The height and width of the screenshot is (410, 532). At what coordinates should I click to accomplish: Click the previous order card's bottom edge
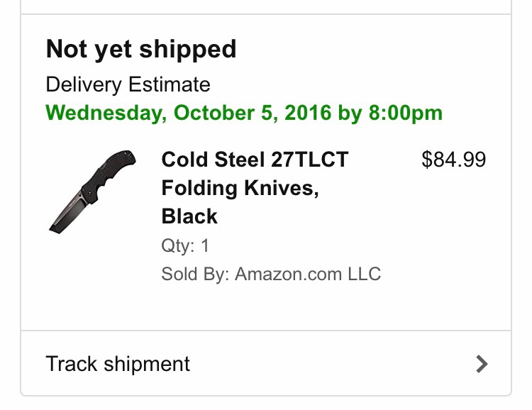(266, 14)
